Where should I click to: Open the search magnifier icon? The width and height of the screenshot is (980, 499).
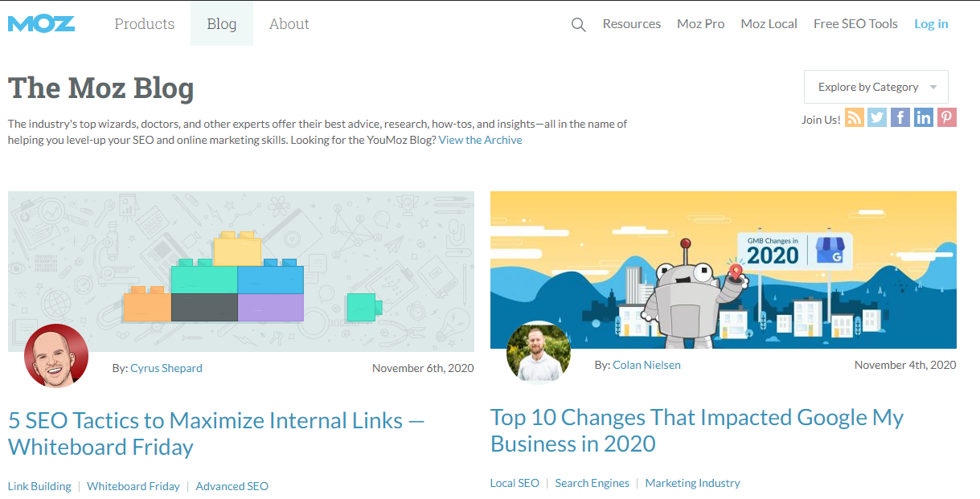pyautogui.click(x=579, y=25)
